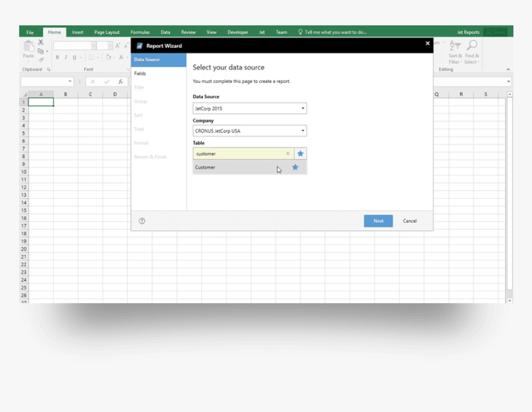Select cell A1 in the worksheet
This screenshot has height=412, width=532.
[x=41, y=102]
